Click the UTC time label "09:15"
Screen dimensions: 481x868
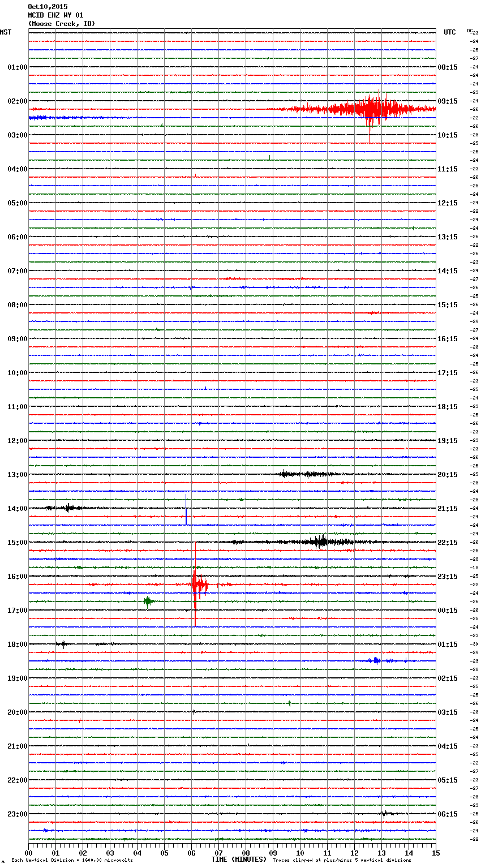(448, 101)
